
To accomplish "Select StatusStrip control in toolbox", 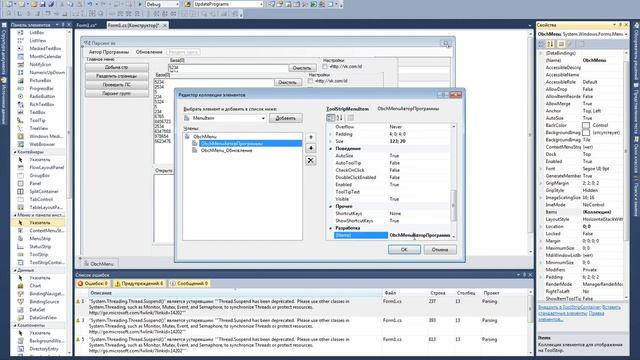I will pyautogui.click(x=40, y=247).
